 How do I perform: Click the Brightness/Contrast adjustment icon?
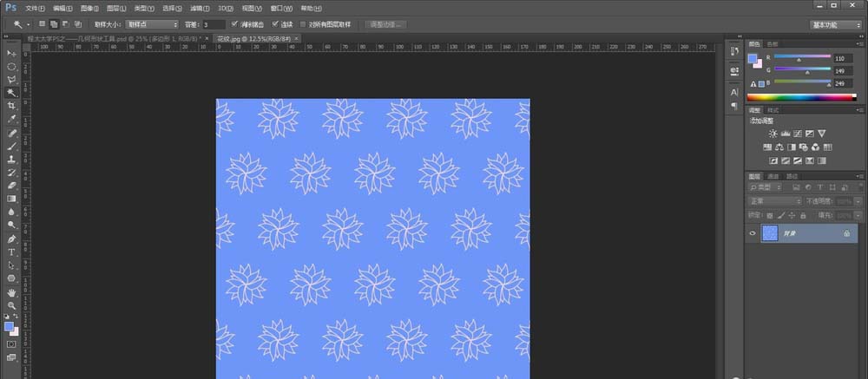773,134
